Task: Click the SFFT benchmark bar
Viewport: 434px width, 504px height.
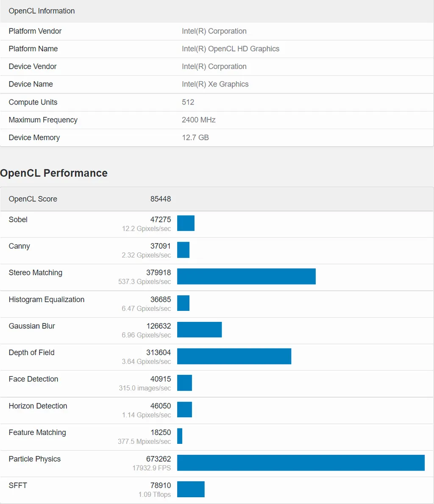Action: click(x=191, y=489)
